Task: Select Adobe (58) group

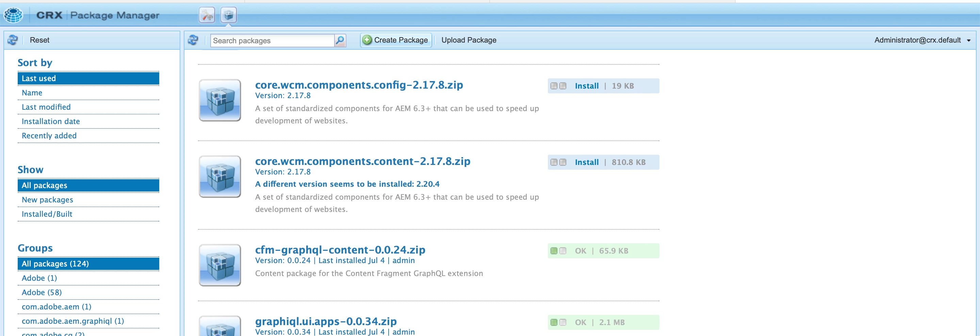Action: tap(88, 293)
